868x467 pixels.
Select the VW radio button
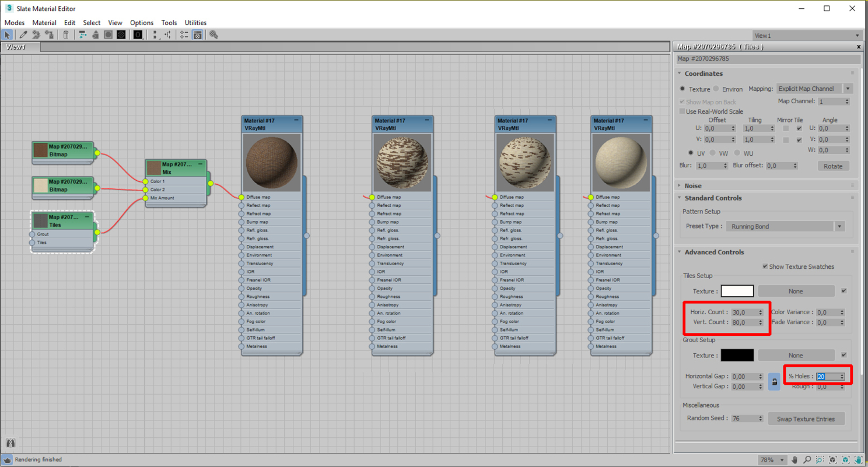tap(713, 153)
